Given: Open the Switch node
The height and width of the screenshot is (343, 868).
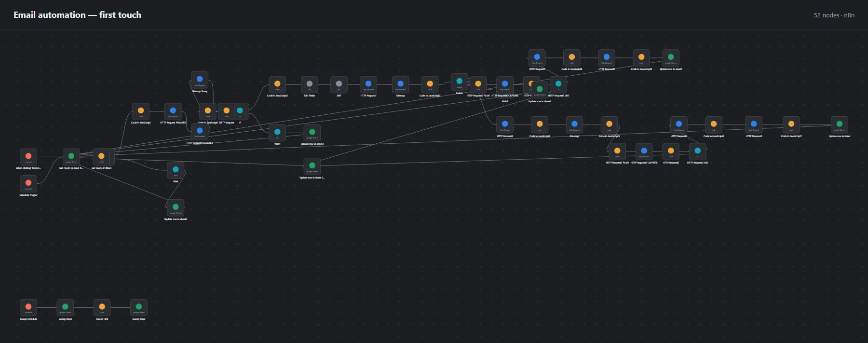Looking at the screenshot, I should 460,82.
